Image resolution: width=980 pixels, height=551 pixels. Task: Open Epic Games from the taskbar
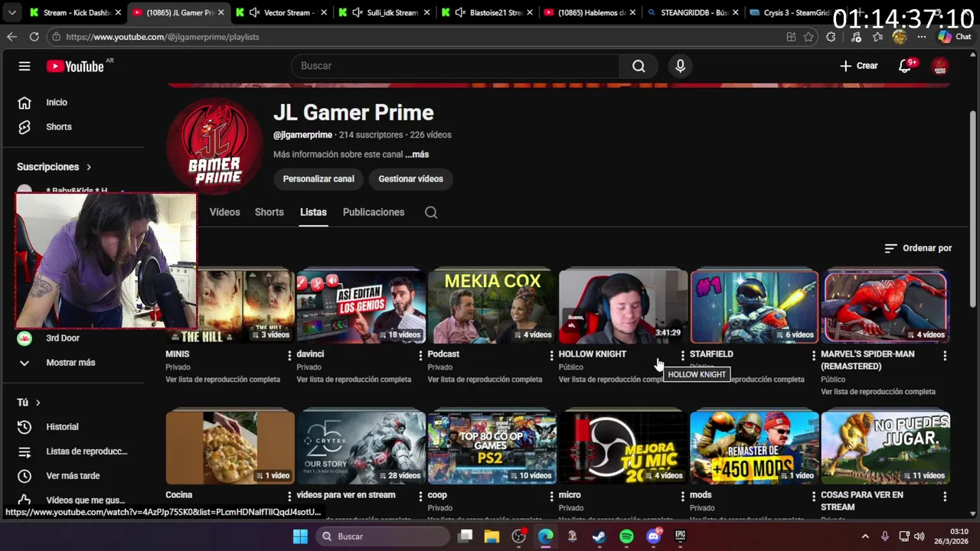(680, 536)
